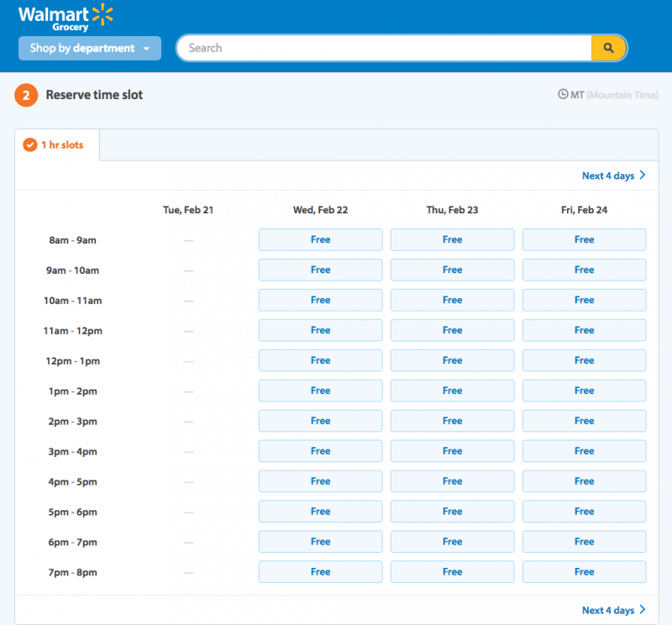Select Fri, Feb 24 5pm - 6pm slot
The image size is (672, 625).
[585, 512]
